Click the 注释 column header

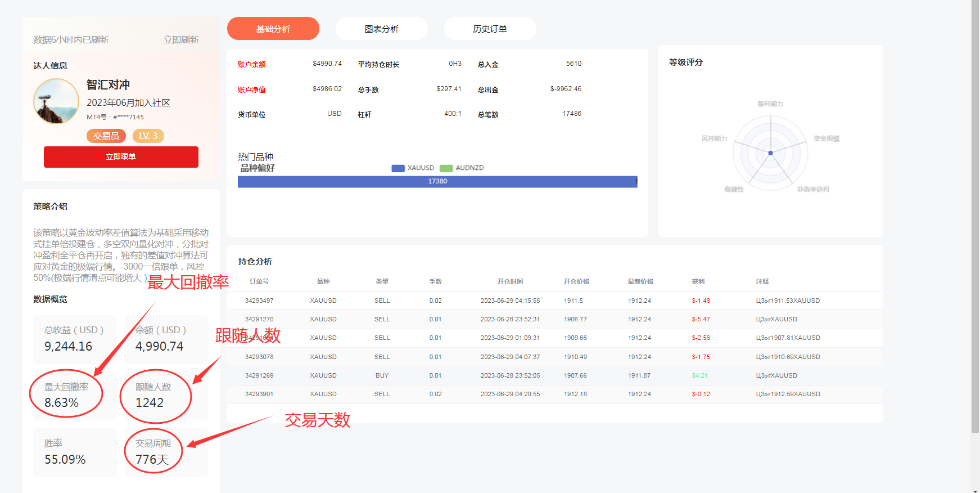click(762, 281)
